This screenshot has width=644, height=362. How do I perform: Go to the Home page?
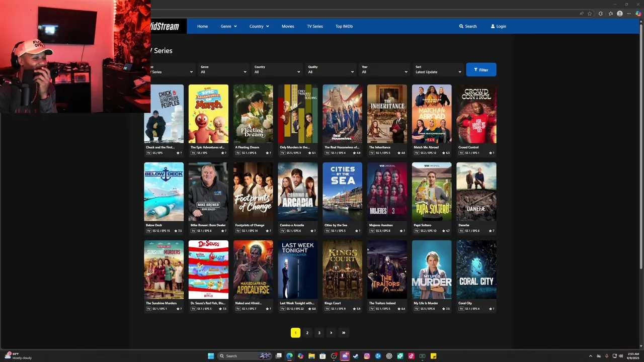pyautogui.click(x=202, y=26)
